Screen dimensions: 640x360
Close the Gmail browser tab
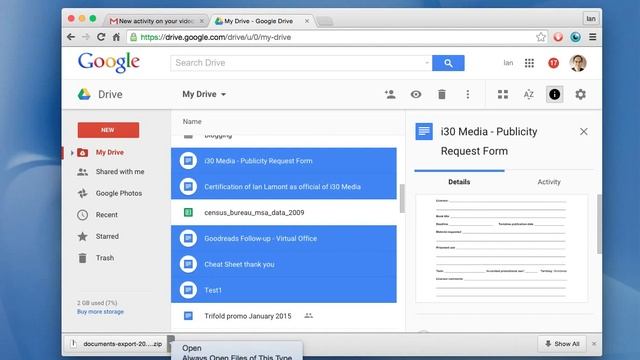click(x=202, y=21)
